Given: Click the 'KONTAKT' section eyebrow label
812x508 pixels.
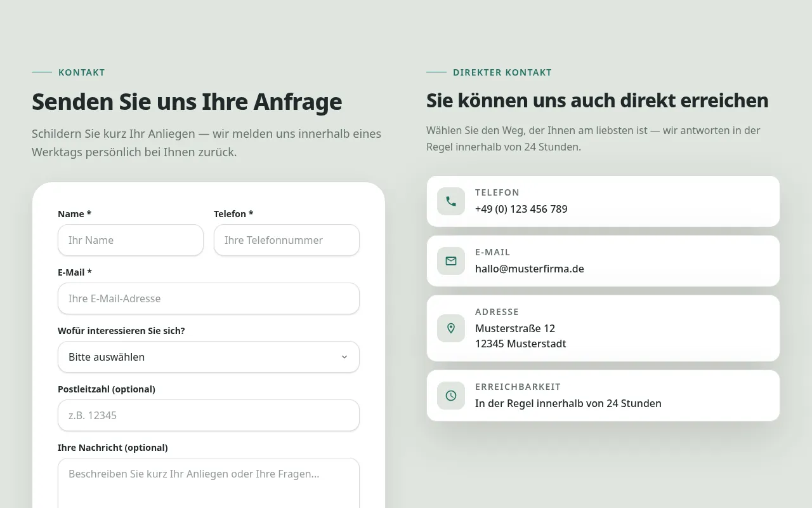Looking at the screenshot, I should pos(82,72).
